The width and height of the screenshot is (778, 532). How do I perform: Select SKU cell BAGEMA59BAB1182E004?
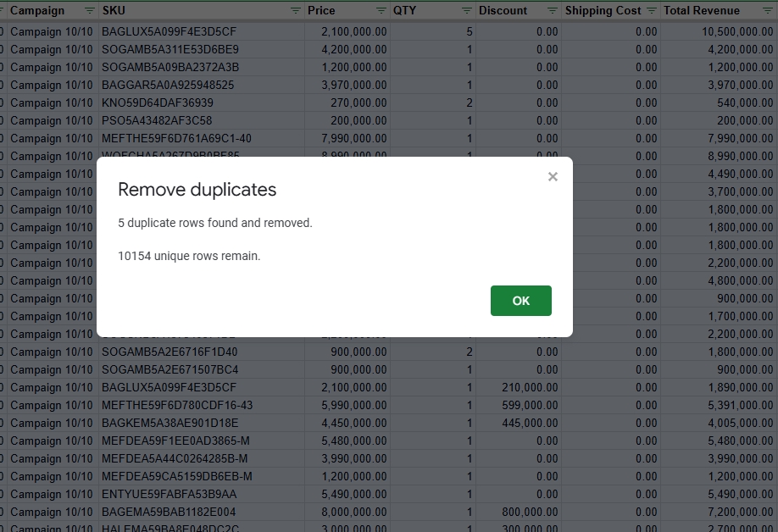point(202,513)
